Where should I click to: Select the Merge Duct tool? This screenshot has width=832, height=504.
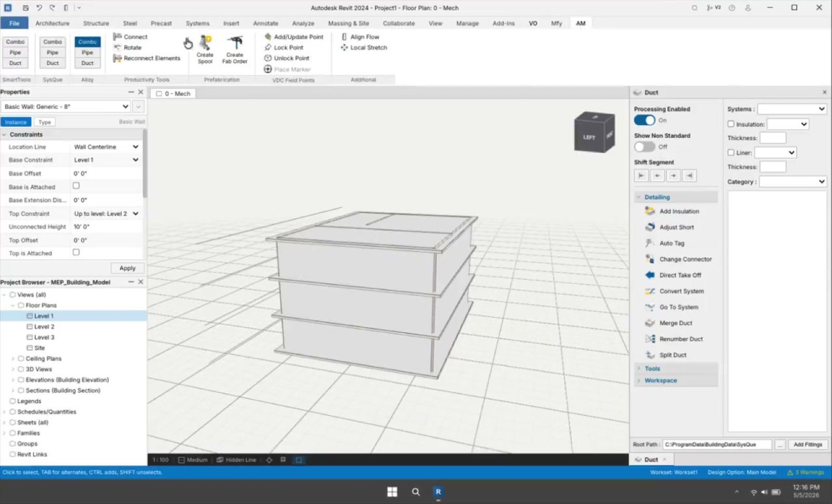pyautogui.click(x=669, y=323)
